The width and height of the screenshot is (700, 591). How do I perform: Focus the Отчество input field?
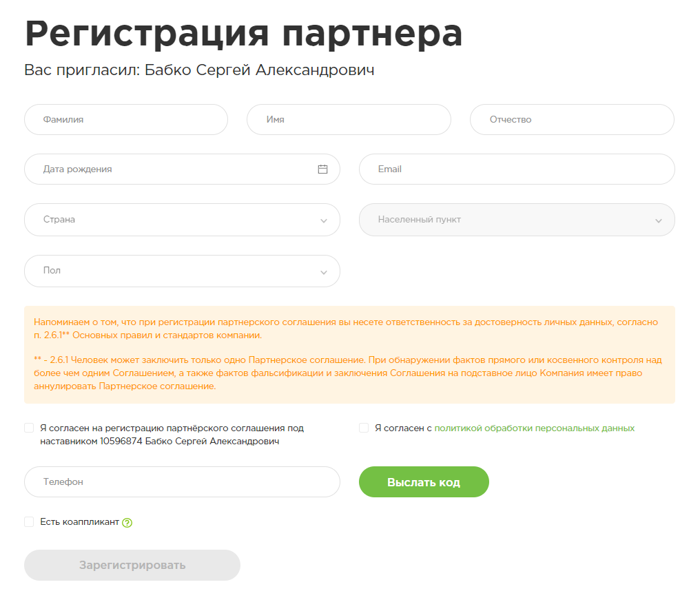tap(572, 120)
